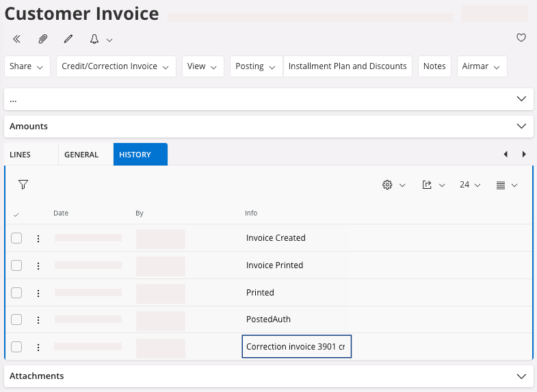Click the pencil edit icon
This screenshot has height=392, width=537.
[68, 39]
